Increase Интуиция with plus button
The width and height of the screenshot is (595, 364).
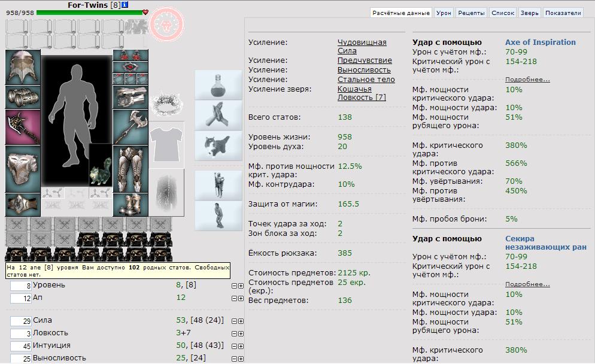[x=241, y=346]
